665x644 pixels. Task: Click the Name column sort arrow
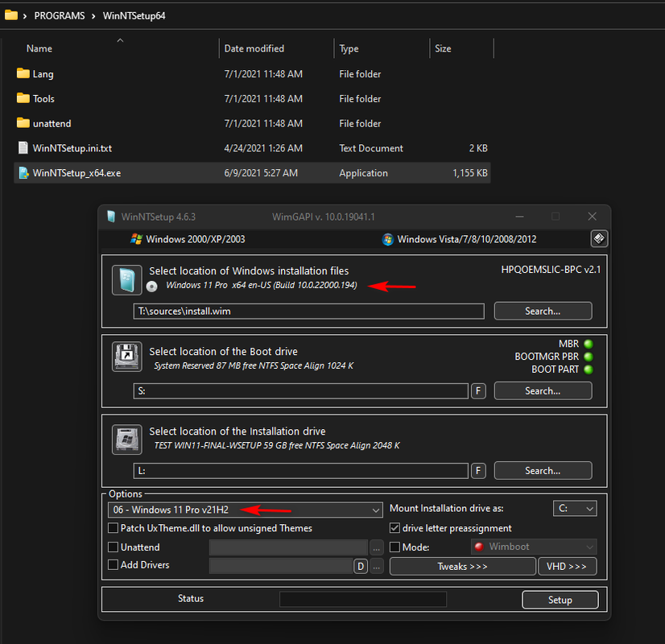(120, 40)
